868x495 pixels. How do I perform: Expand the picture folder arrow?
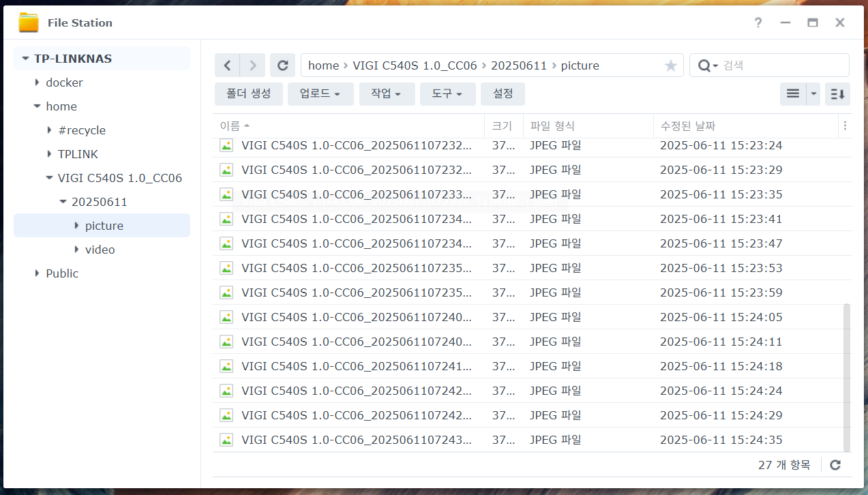(x=76, y=226)
